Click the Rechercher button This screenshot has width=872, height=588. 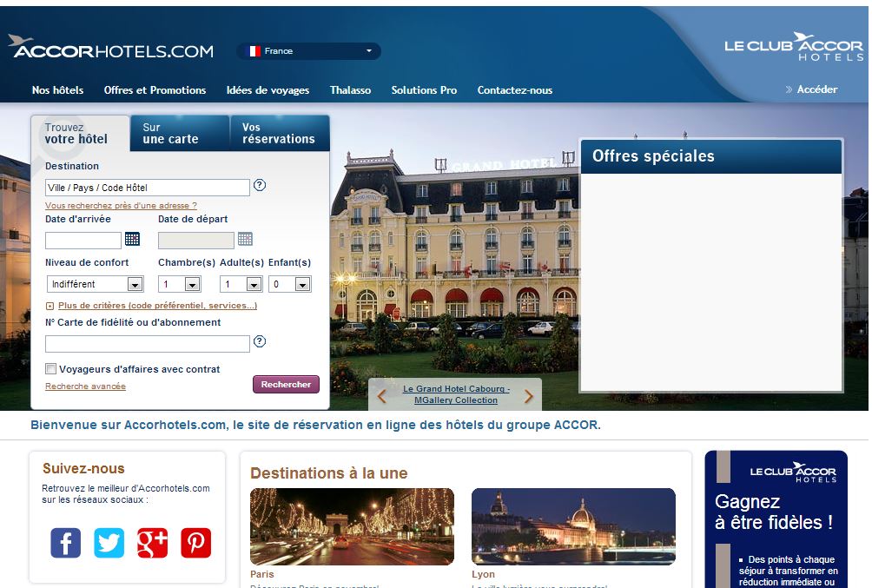tap(286, 383)
